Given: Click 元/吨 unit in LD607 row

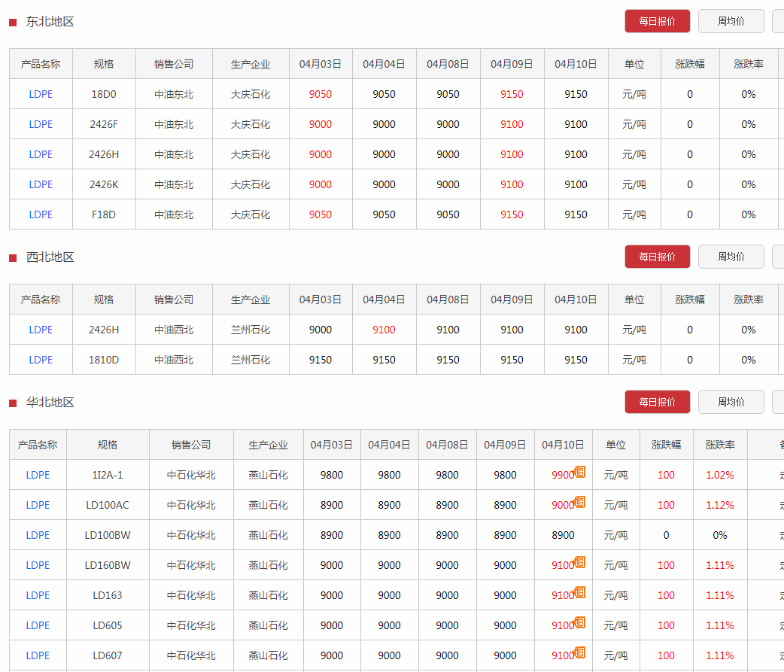Looking at the screenshot, I should (616, 655).
